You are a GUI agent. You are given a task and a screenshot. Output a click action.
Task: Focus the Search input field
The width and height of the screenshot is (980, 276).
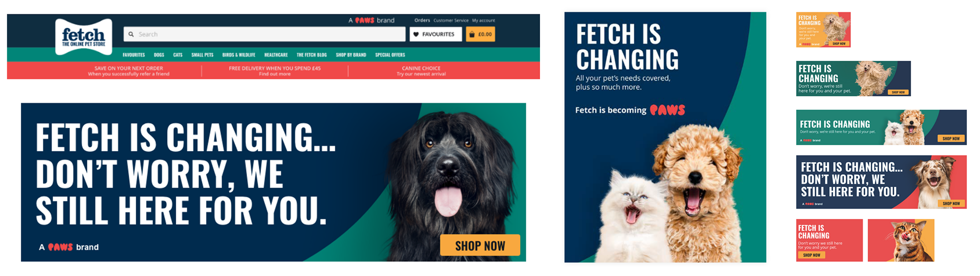(264, 34)
